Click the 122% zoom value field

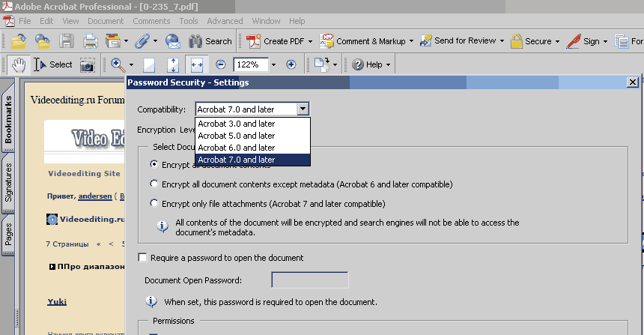click(251, 64)
